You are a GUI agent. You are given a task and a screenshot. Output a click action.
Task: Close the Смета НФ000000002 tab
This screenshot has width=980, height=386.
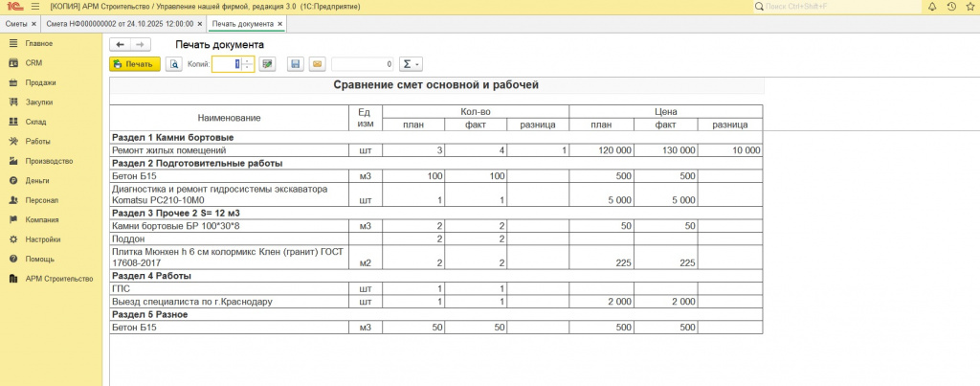199,24
